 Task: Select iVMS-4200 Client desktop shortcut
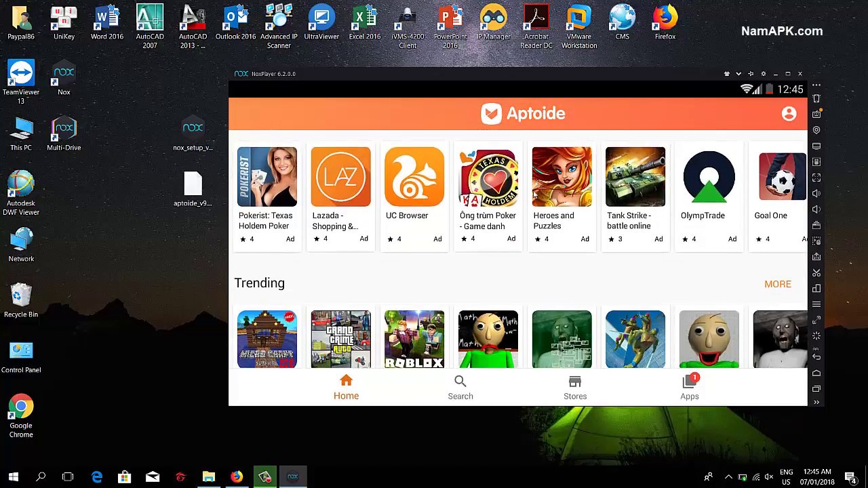point(408,27)
